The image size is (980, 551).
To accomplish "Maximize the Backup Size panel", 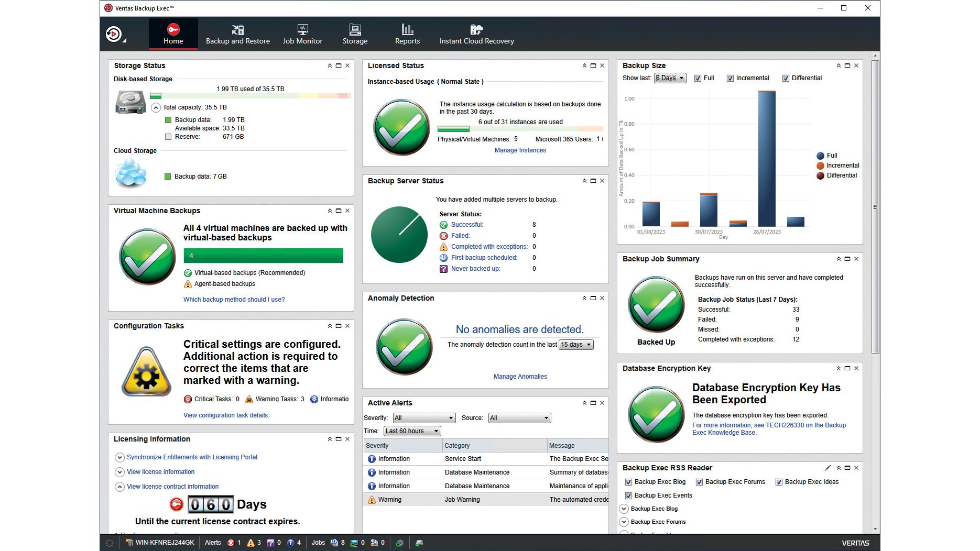I will [x=847, y=65].
